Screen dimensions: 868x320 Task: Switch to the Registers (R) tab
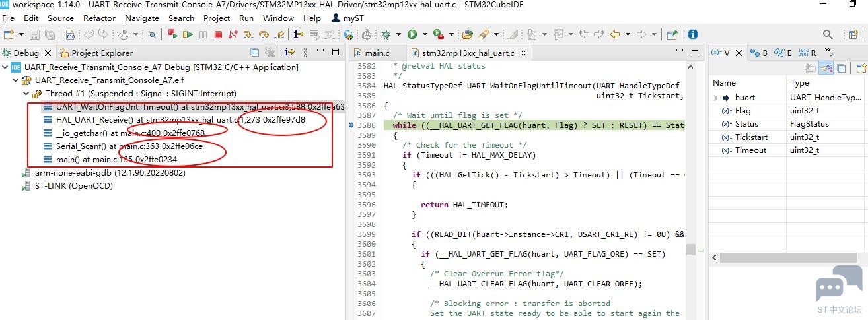coord(808,53)
